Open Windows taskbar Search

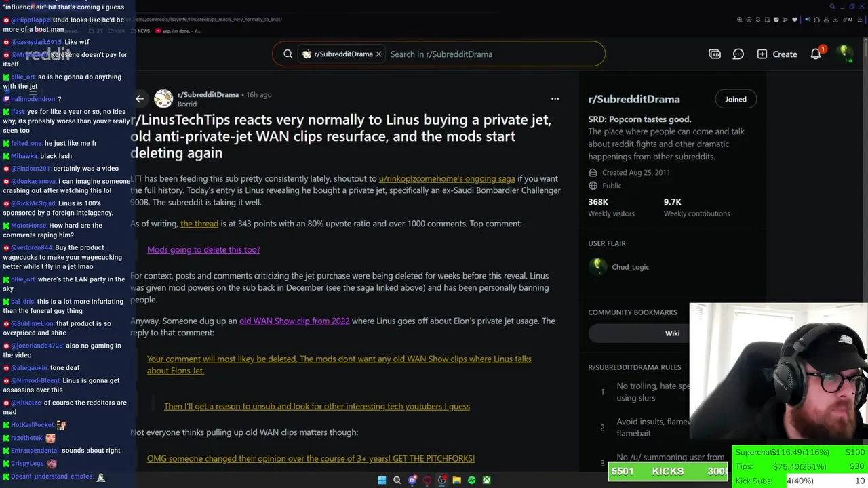(x=397, y=481)
